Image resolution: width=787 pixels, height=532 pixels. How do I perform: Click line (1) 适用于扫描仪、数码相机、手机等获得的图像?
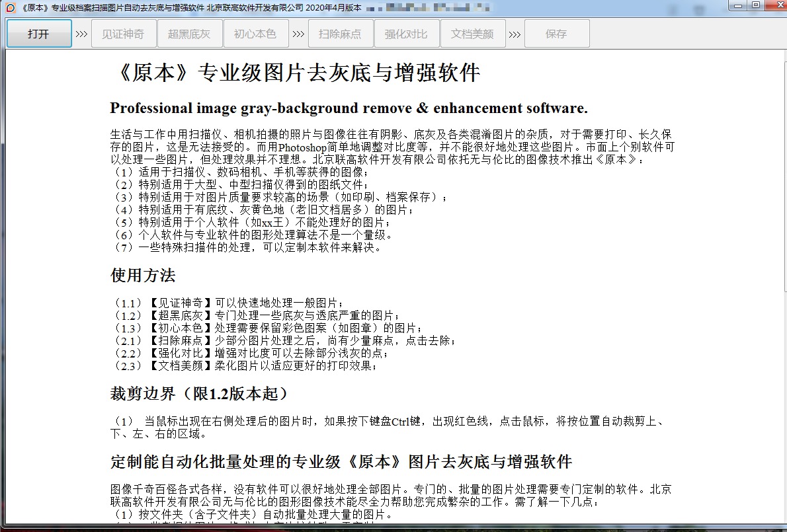240,172
